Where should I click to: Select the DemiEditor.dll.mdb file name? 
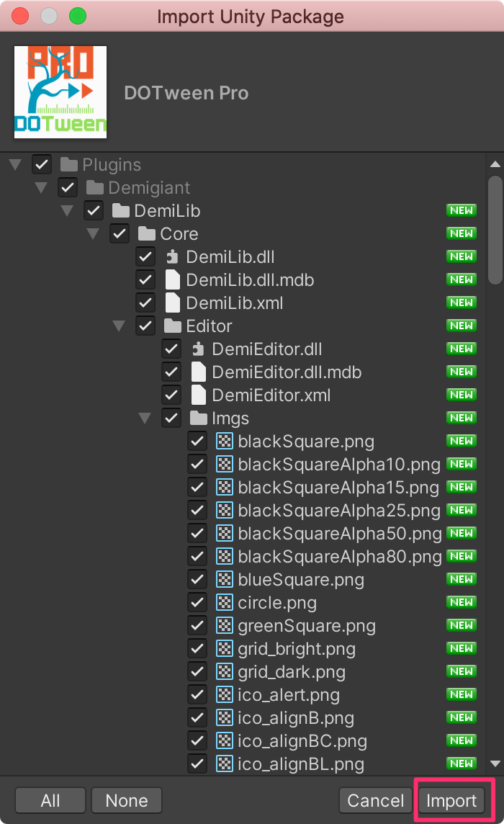pyautogui.click(x=287, y=372)
